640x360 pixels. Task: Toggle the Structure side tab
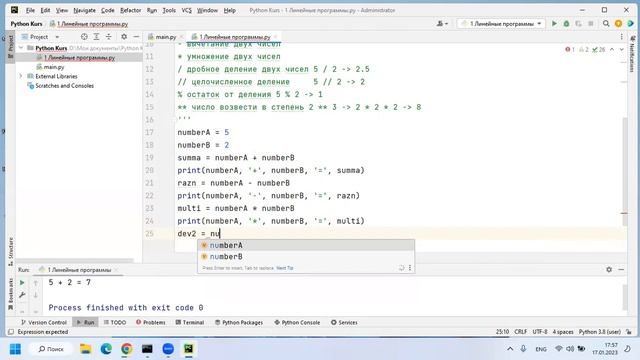tap(11, 251)
